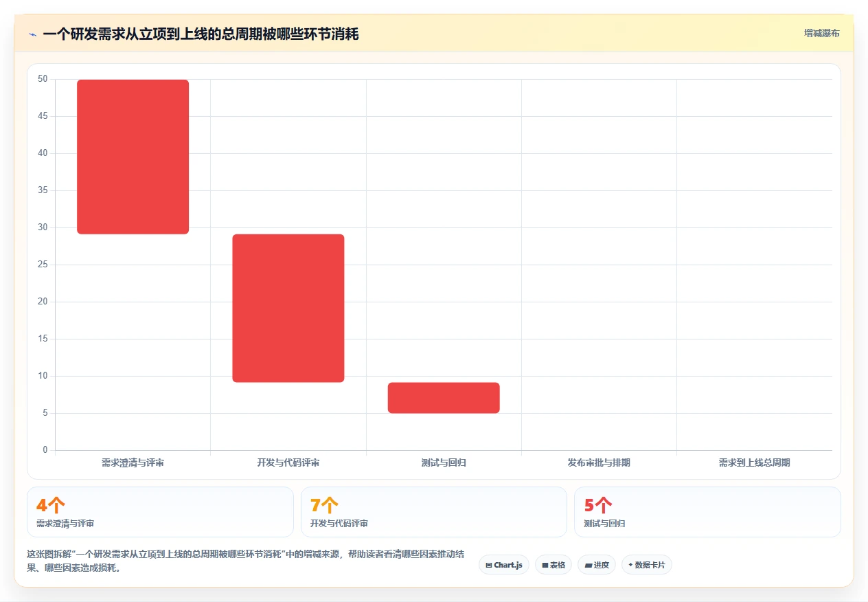Click the Chart.js tag chip
This screenshot has height=602, width=868.
[x=504, y=565]
